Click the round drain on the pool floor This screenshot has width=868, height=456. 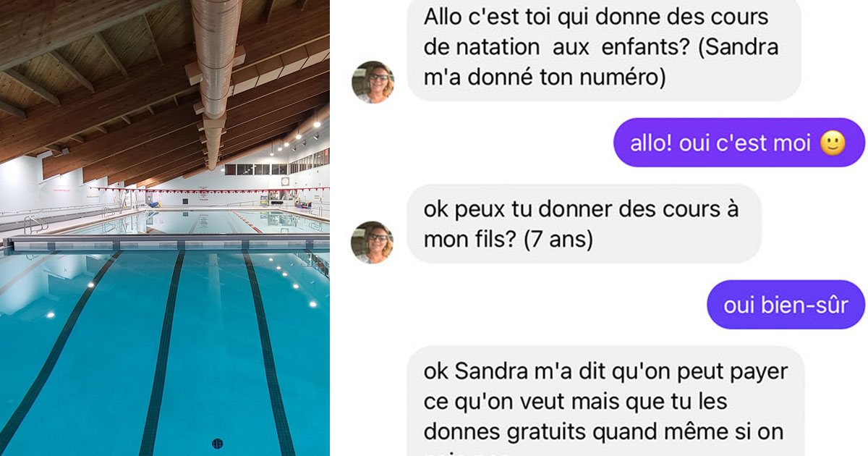[x=217, y=443]
